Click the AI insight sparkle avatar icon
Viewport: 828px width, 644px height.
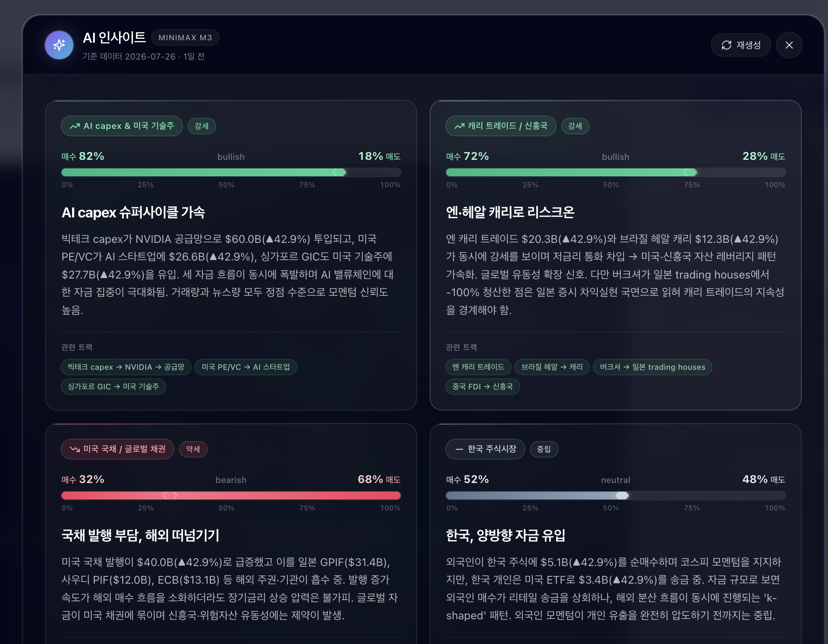click(59, 45)
